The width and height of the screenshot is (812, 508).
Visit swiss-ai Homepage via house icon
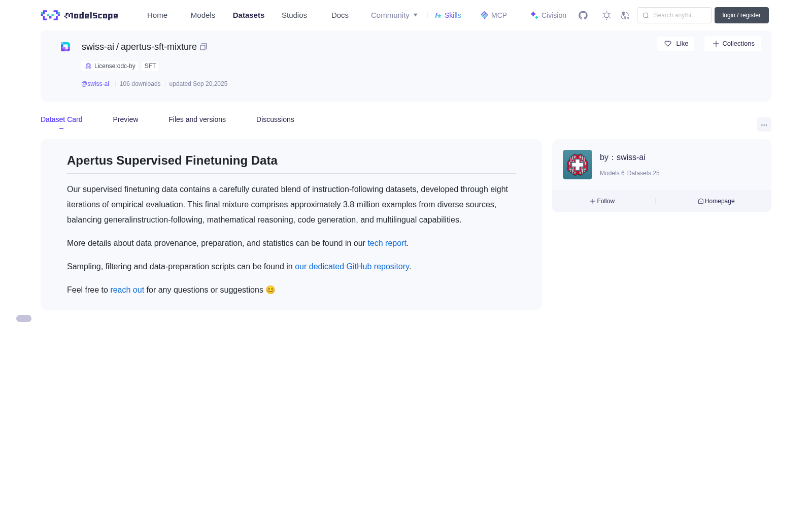coord(716,201)
